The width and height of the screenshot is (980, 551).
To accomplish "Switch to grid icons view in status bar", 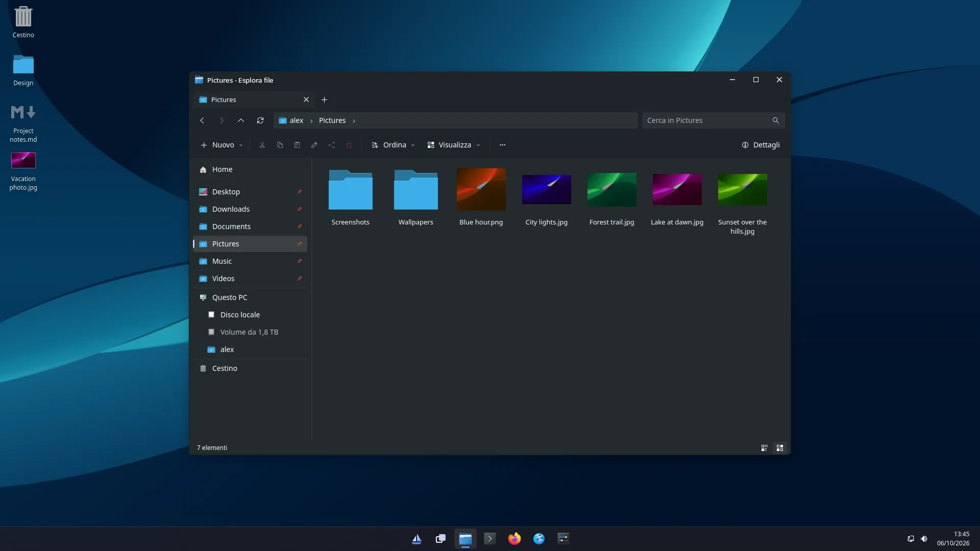I will 780,448.
